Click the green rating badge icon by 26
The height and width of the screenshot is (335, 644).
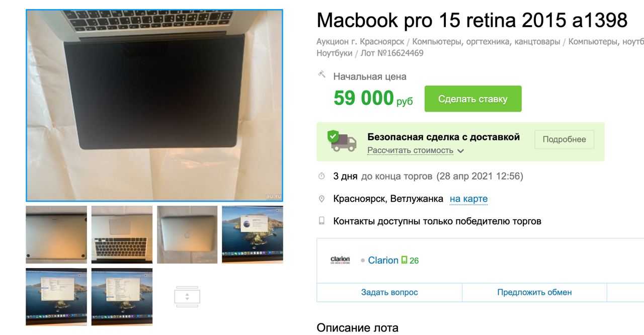404,260
